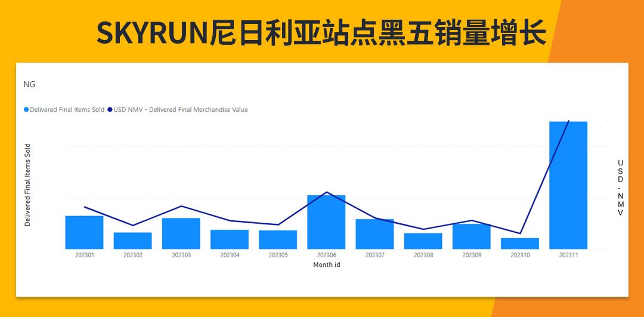Click USD NMV legend dot
Viewport: 644px width, 317px height.
[x=110, y=110]
